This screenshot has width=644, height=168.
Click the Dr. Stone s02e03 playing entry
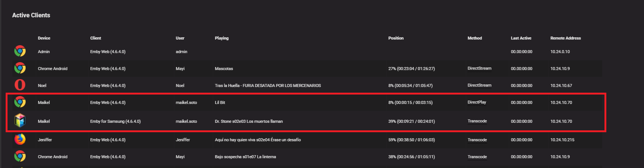249,121
